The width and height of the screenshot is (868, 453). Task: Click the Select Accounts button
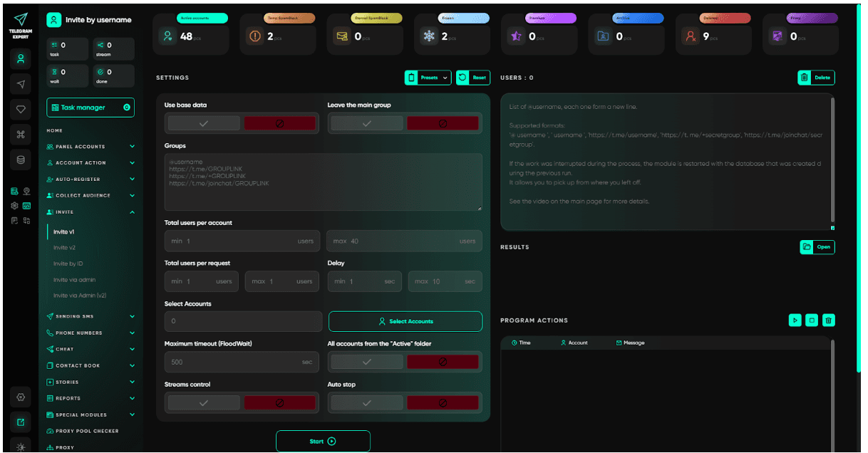point(404,321)
